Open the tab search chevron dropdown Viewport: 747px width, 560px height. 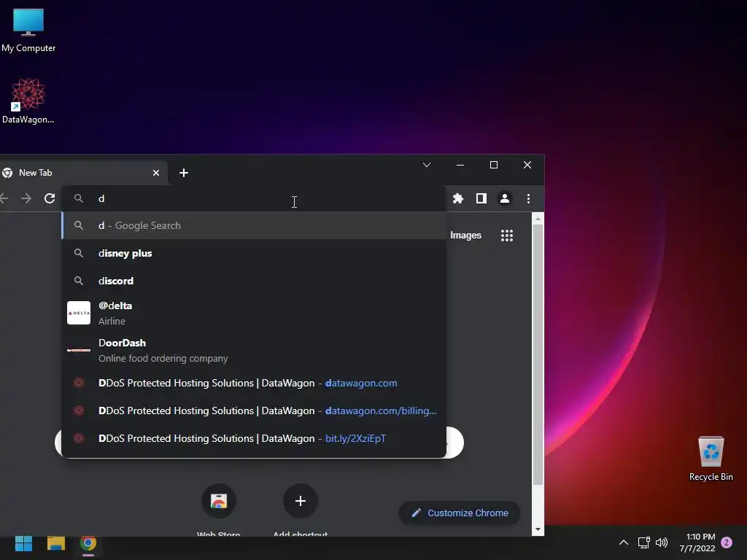coord(426,165)
